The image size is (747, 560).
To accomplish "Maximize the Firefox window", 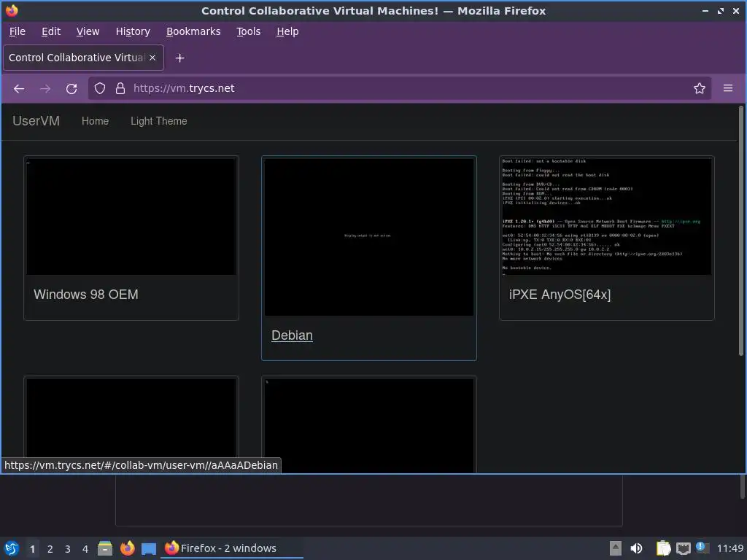I will (x=720, y=10).
